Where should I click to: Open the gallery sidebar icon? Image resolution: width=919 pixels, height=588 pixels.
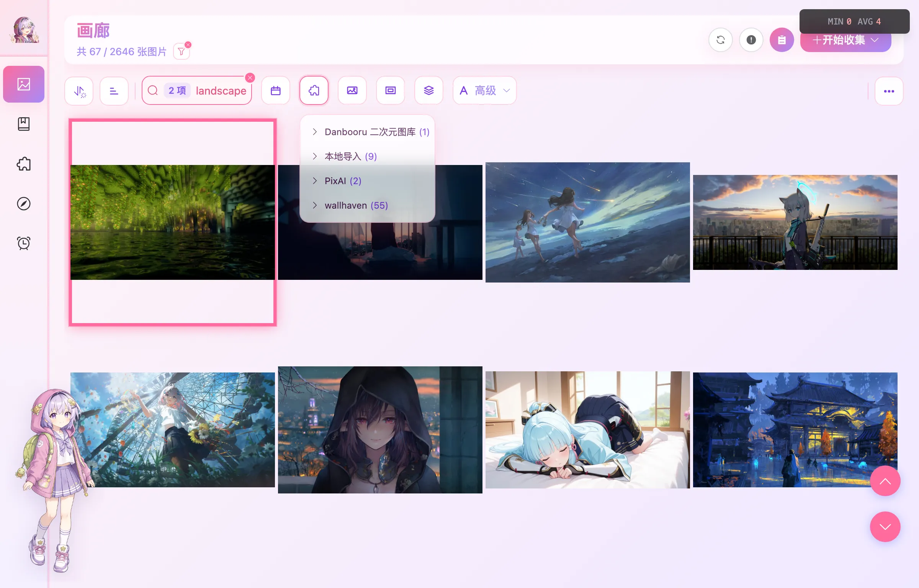tap(24, 84)
